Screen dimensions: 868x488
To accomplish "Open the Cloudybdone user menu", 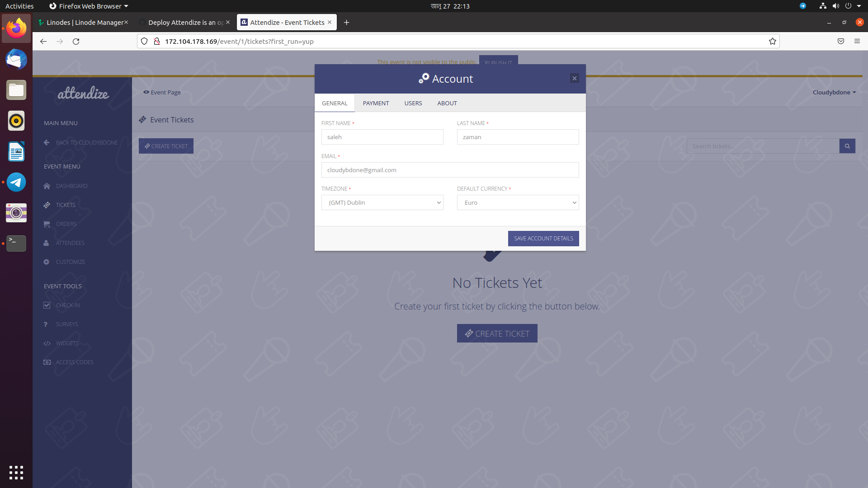I will (834, 92).
